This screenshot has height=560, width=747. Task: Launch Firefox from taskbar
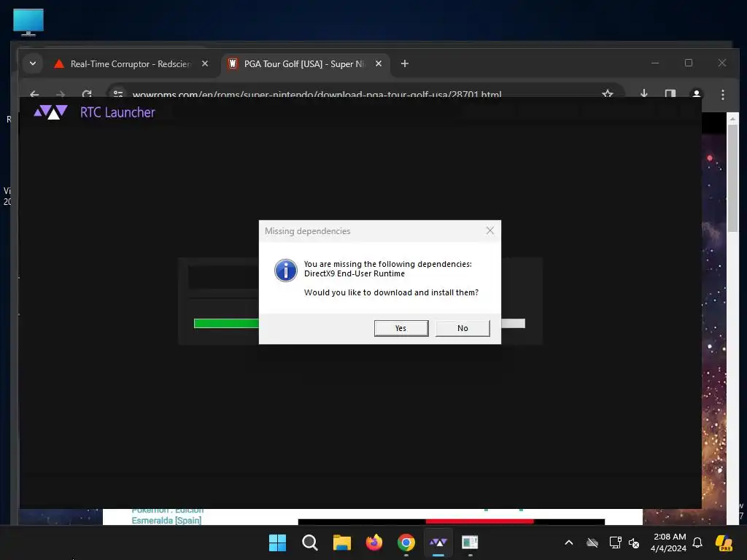pos(374,542)
